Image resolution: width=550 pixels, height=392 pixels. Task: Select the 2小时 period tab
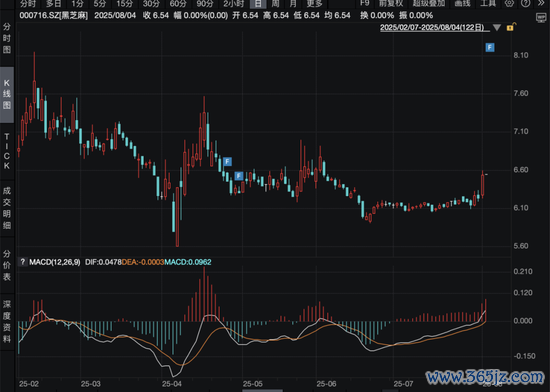(x=233, y=4)
